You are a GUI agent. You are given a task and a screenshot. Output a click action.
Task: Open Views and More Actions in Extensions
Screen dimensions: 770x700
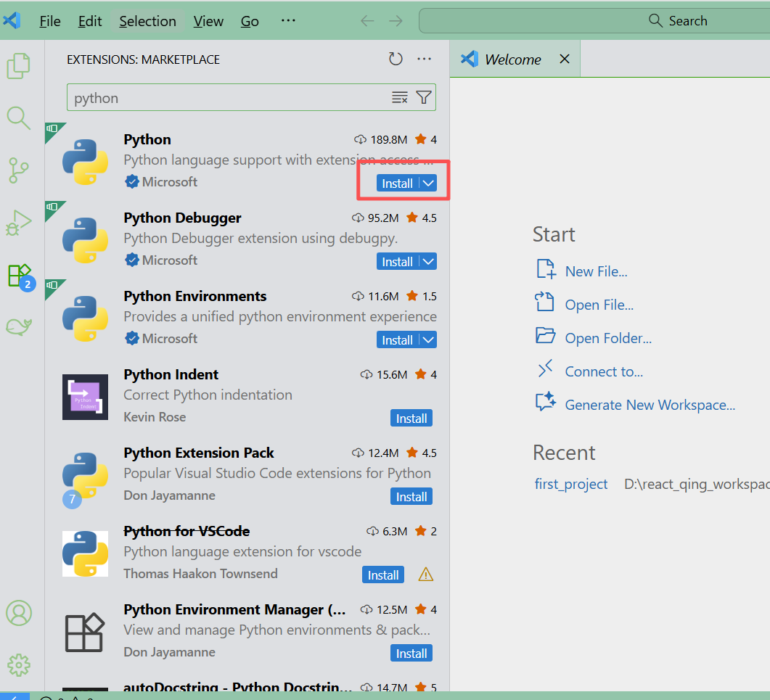tap(424, 59)
